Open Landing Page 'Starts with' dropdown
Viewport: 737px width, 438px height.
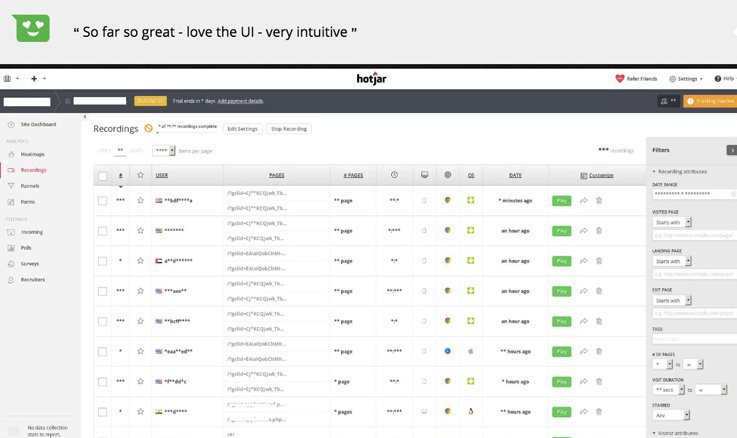pos(672,261)
